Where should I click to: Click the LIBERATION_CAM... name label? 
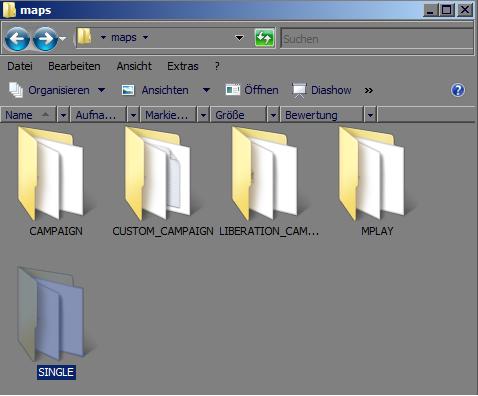pos(269,231)
